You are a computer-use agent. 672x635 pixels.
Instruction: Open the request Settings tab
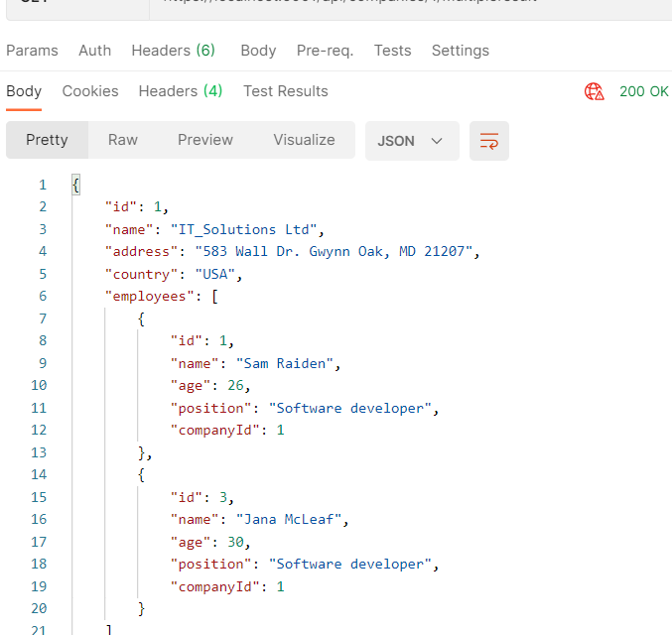point(460,51)
